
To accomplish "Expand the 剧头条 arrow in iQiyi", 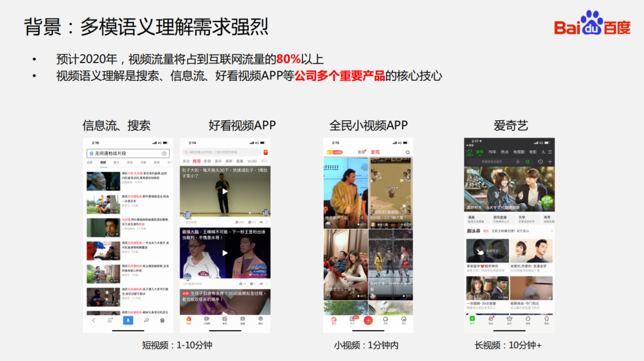I will click(552, 231).
